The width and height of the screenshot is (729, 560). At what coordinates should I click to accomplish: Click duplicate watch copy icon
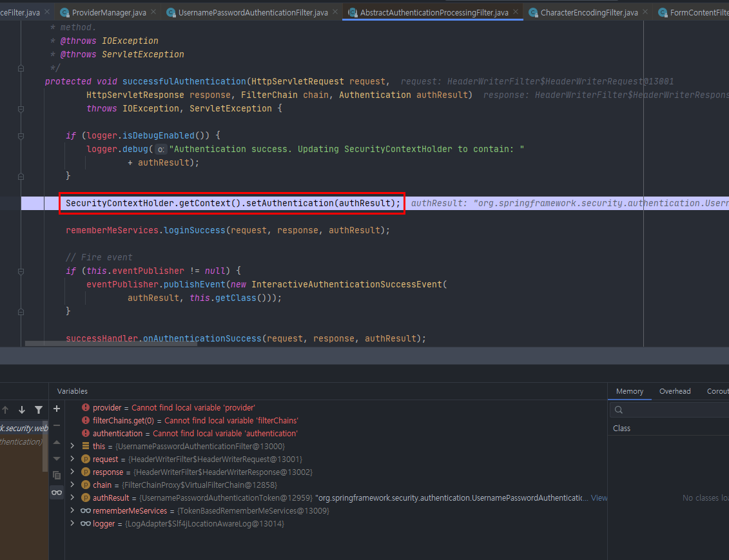click(x=57, y=476)
